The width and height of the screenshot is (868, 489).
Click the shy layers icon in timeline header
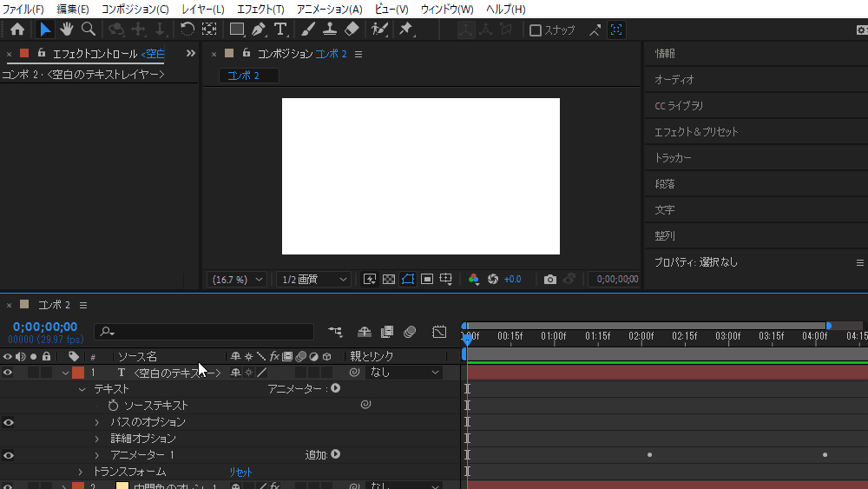click(x=365, y=332)
